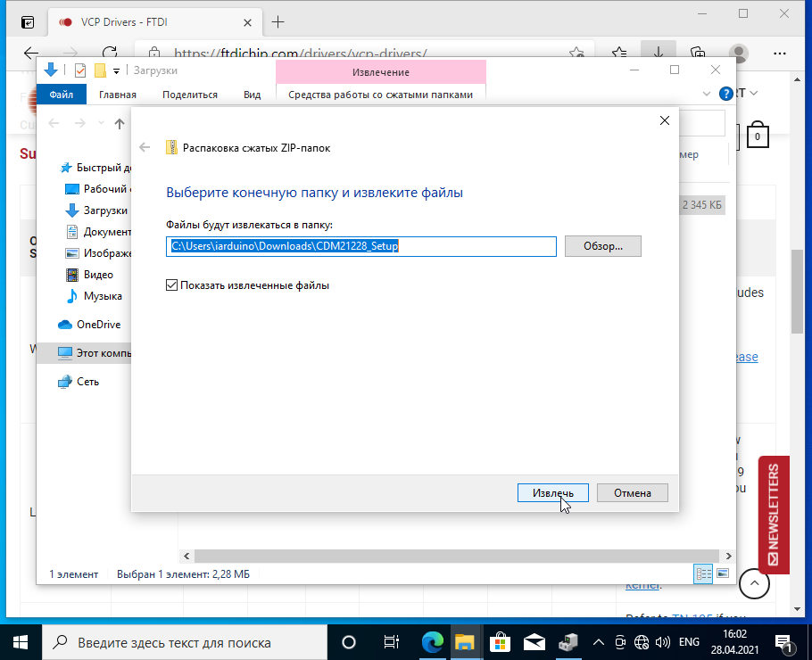This screenshot has width=812, height=660.
Task: Add this page to favorites star
Action: 576,53
